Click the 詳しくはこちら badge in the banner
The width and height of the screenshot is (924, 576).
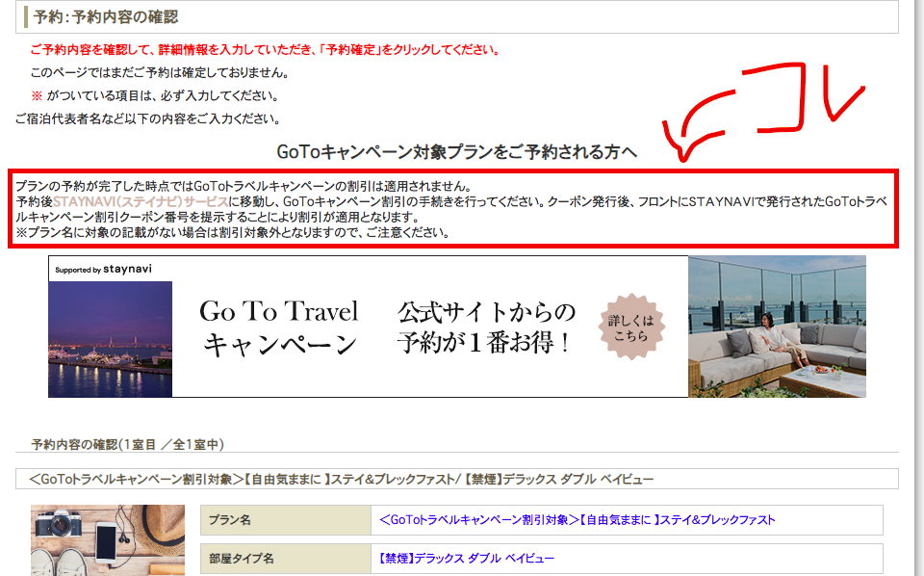click(x=631, y=327)
